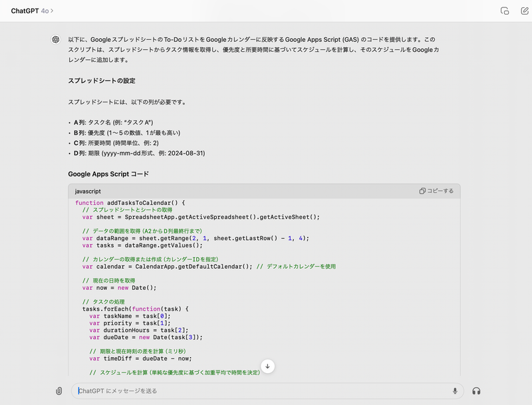Click the 'var now = new Date();' line
Viewport: 532px width, 405px height.
click(119, 288)
